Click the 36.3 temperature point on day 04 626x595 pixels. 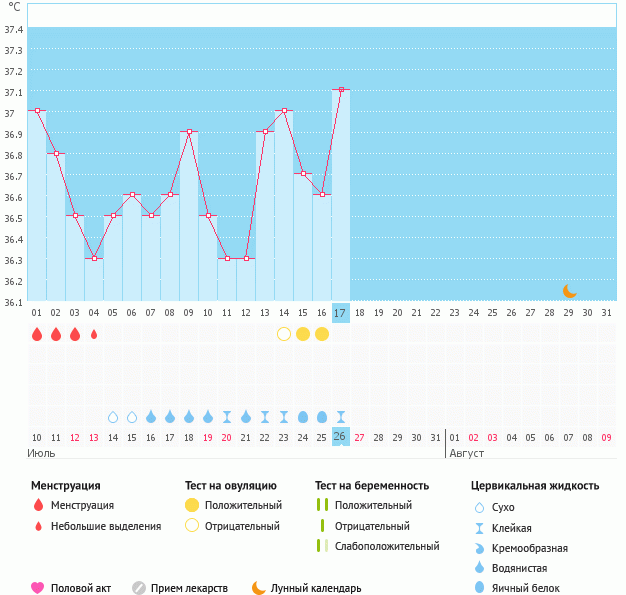[x=94, y=258]
